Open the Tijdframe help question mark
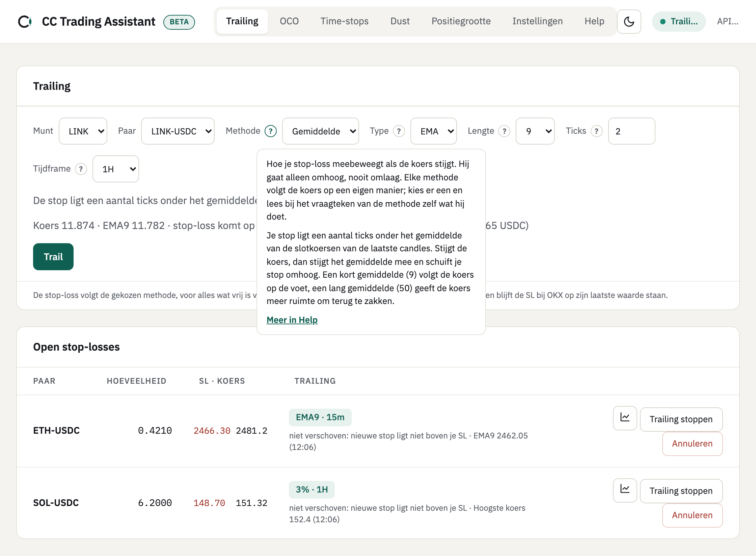The height and width of the screenshot is (556, 756). [x=81, y=169]
